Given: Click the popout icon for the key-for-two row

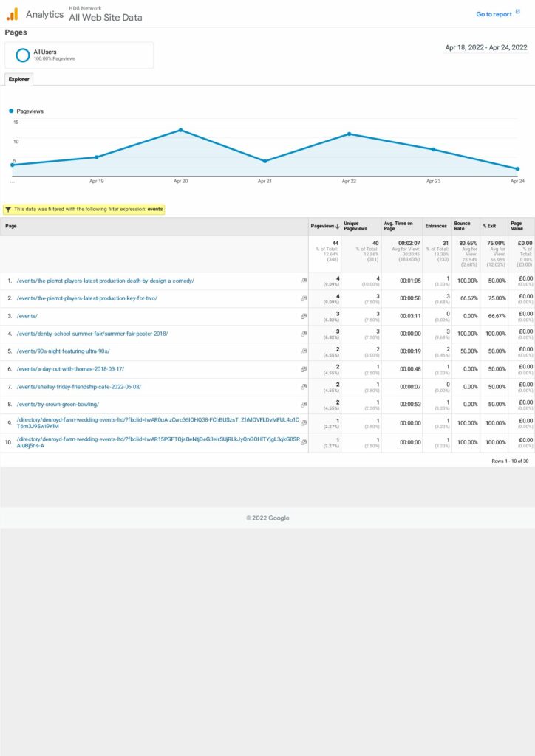Looking at the screenshot, I should coord(304,298).
